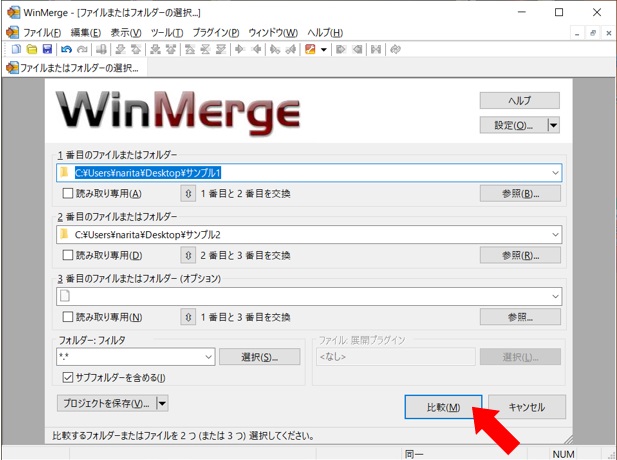Click the ヘルプ button
This screenshot has width=617, height=460.
pyautogui.click(x=519, y=101)
